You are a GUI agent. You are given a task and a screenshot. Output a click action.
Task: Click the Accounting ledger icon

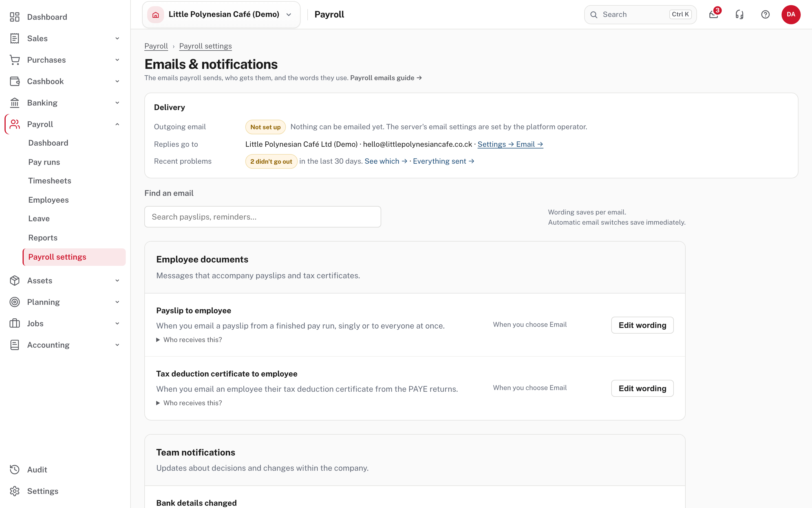coord(14,345)
